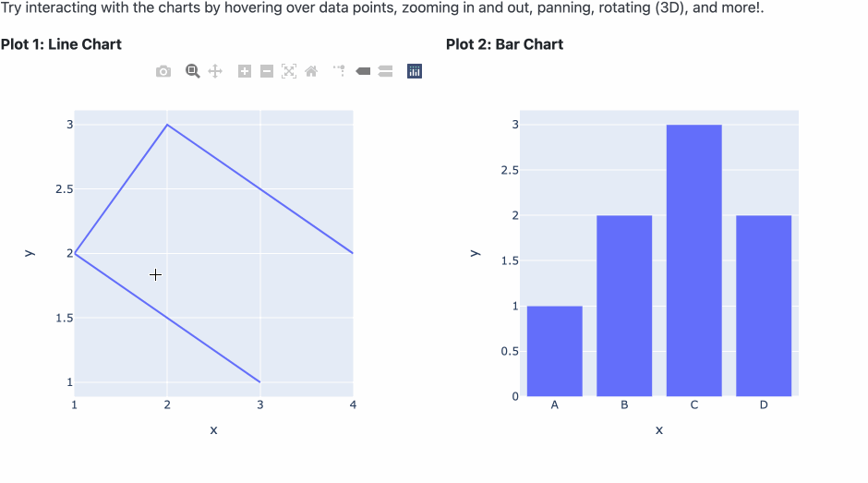Screen dimensions: 868x483
Task: Enable compare data on hover
Action: click(x=385, y=71)
